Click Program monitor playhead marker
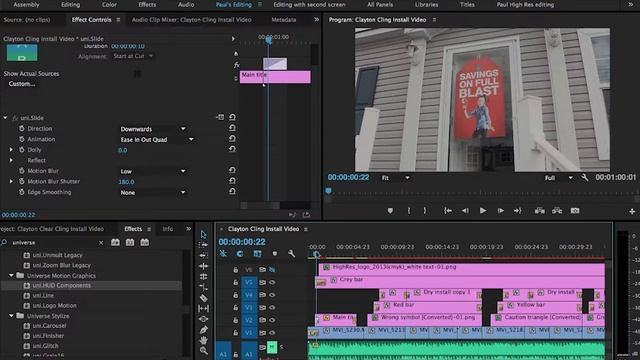This screenshot has width=640, height=360. pos(328,191)
